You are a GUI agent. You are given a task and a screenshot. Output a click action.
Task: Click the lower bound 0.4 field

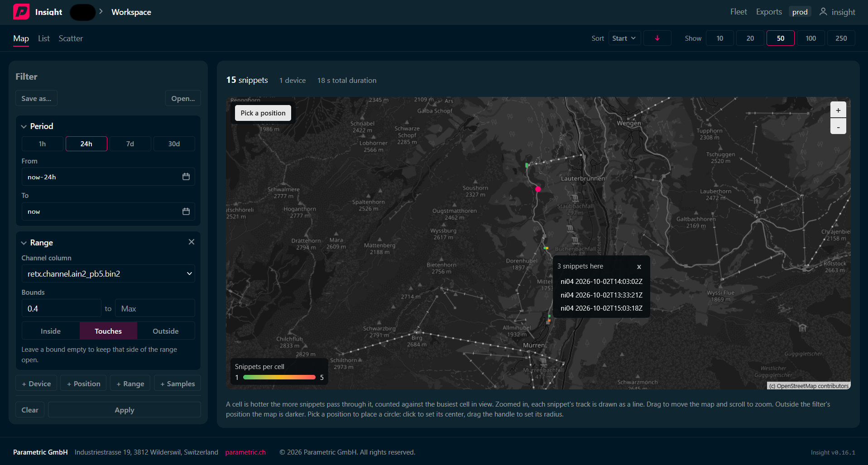tap(62, 308)
